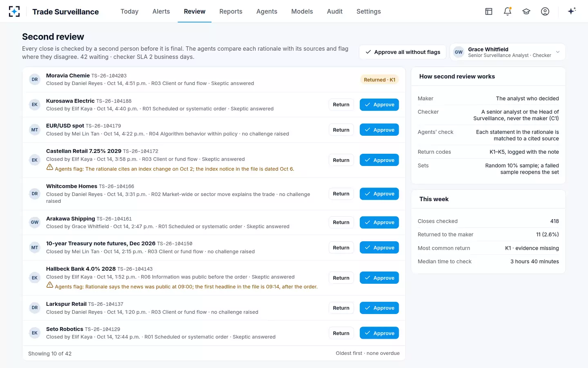The height and width of the screenshot is (368, 588).
Task: Approve the Larkspur Retail close
Action: (x=379, y=308)
